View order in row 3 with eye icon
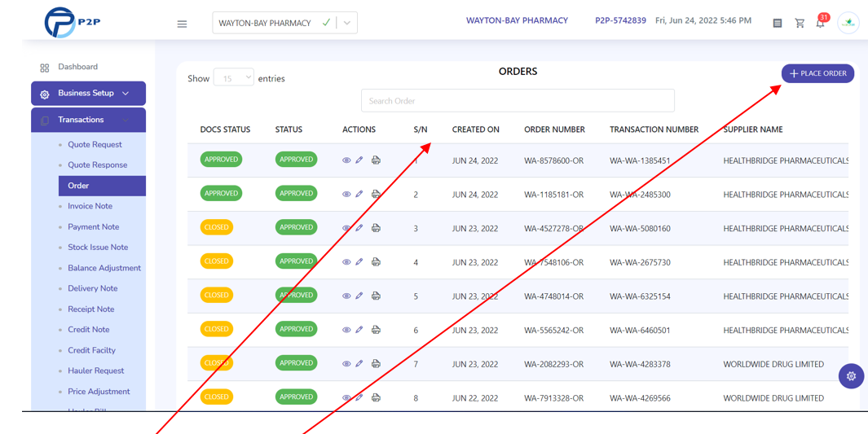Image resolution: width=868 pixels, height=434 pixels. (x=346, y=228)
